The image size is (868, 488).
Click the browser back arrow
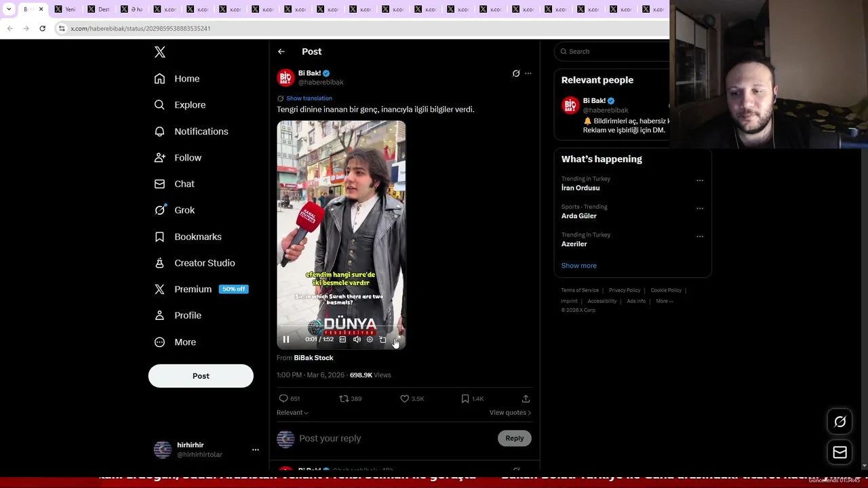tap(10, 28)
